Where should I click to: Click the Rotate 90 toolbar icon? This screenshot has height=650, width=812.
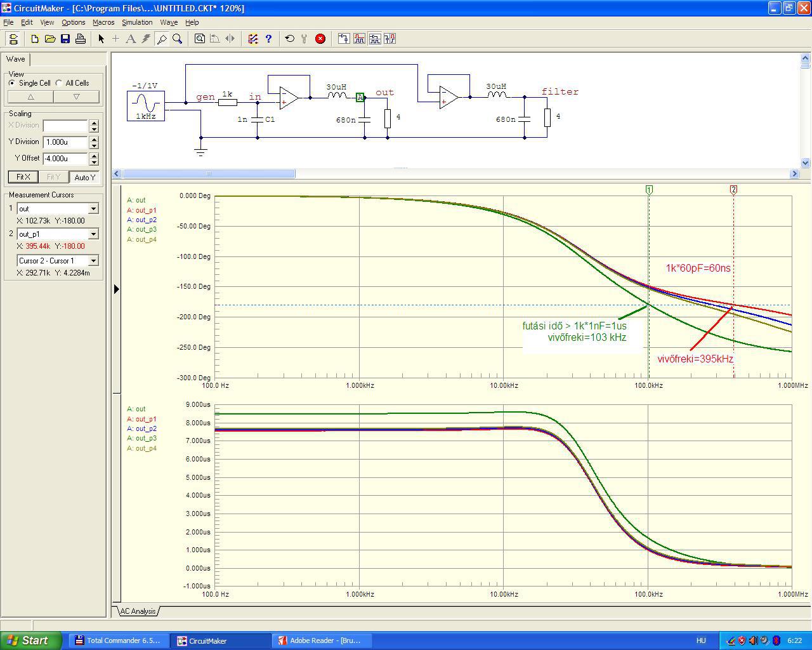[215, 39]
